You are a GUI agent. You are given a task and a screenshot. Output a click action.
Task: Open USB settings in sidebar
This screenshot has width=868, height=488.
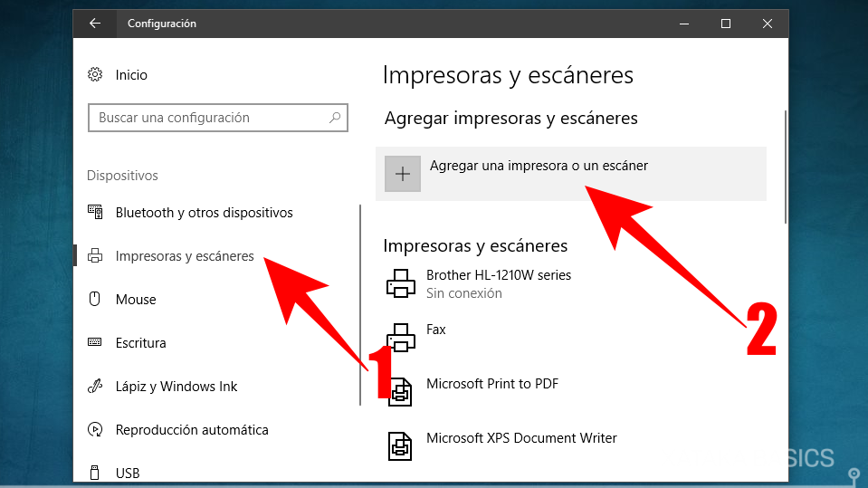[x=128, y=473]
